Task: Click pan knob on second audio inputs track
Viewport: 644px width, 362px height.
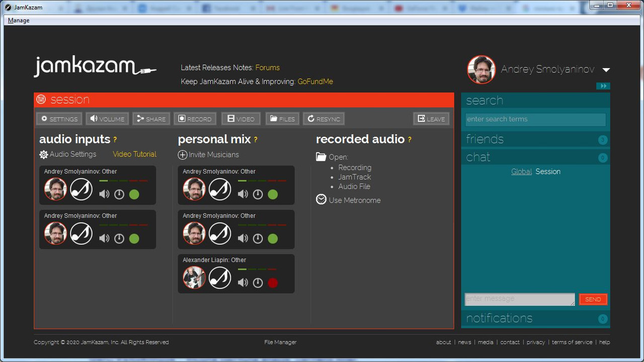Action: pos(119,239)
